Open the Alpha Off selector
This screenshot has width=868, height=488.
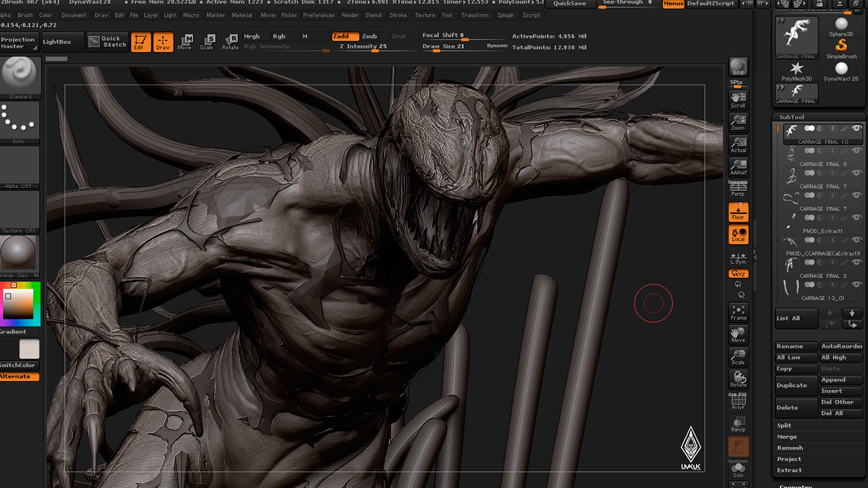pyautogui.click(x=20, y=167)
